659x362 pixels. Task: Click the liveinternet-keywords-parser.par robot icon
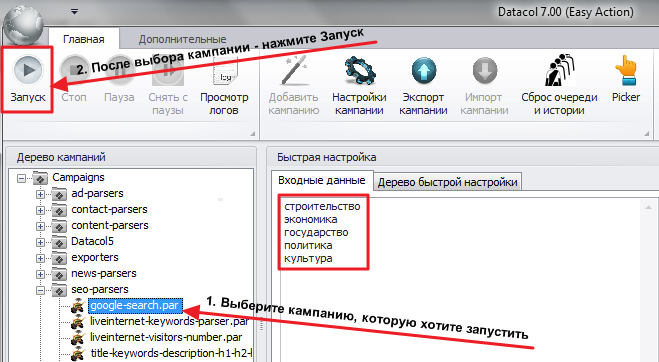78,322
